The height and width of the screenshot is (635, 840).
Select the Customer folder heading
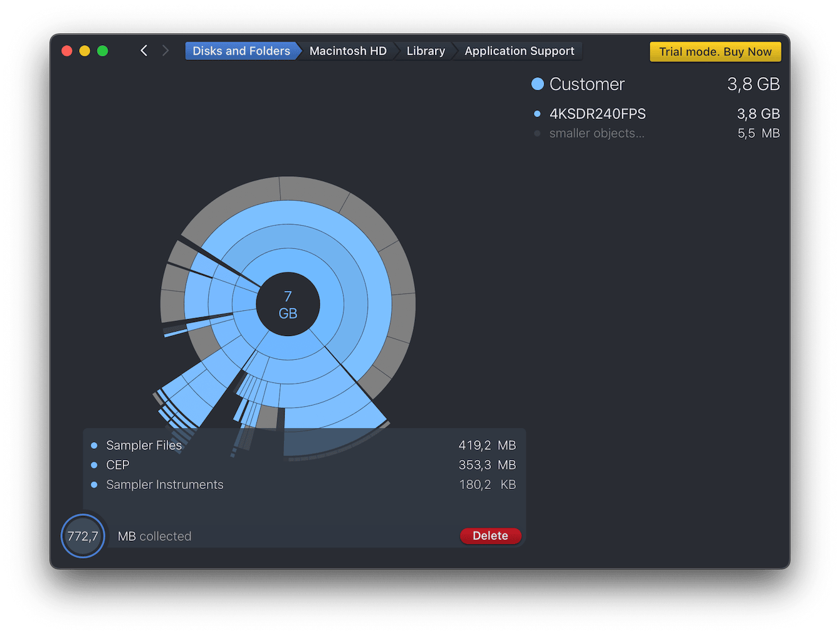coord(587,84)
